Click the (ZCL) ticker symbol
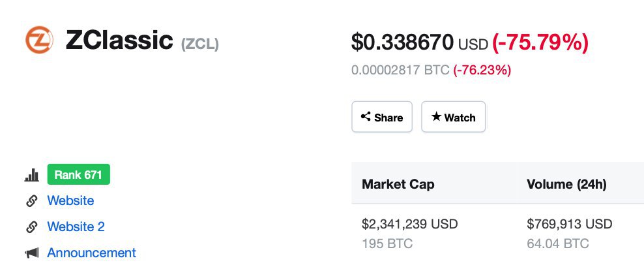This screenshot has width=644, height=269. pos(199,44)
